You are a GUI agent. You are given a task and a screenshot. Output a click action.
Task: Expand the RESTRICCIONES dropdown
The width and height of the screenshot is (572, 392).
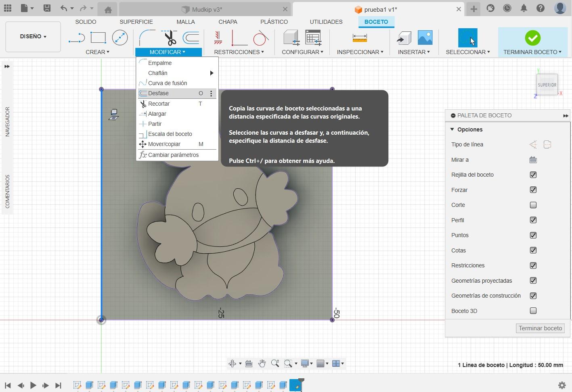pos(239,52)
